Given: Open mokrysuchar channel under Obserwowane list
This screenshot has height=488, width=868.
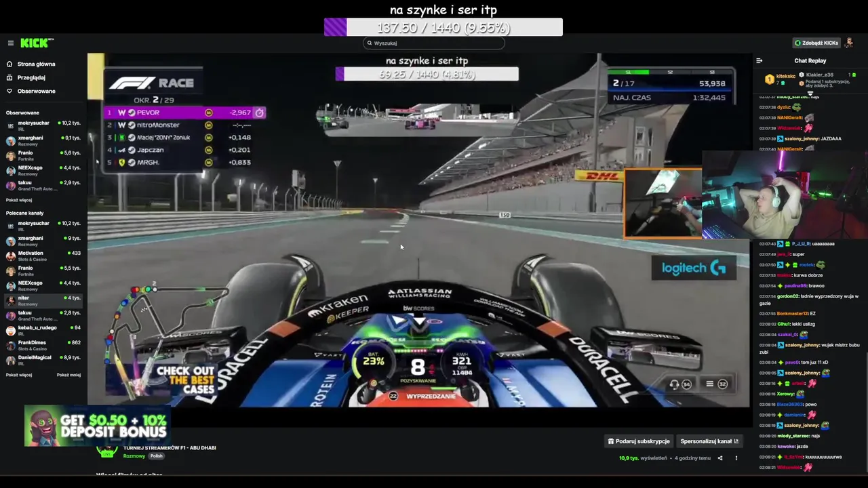Looking at the screenshot, I should coord(43,125).
